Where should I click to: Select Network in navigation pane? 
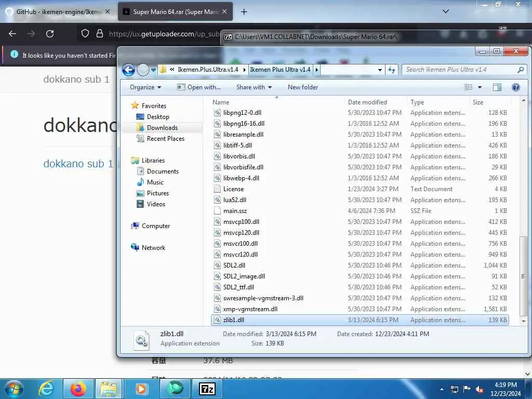coord(153,248)
